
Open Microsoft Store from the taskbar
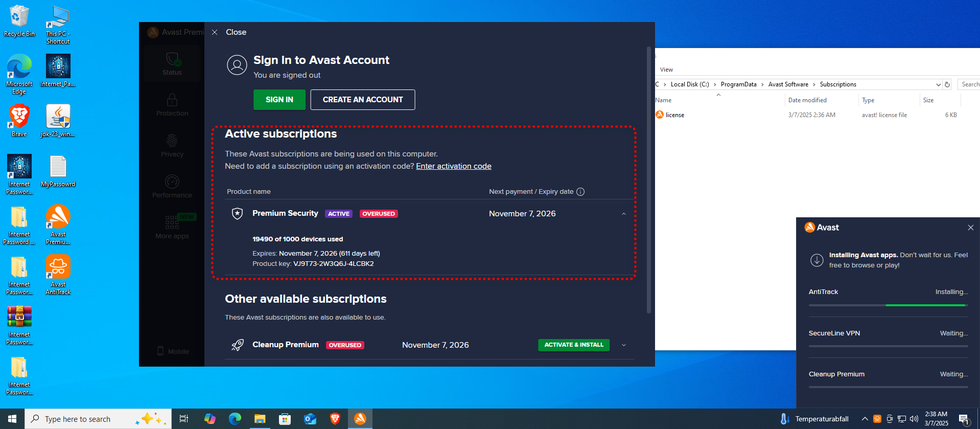coord(285,419)
